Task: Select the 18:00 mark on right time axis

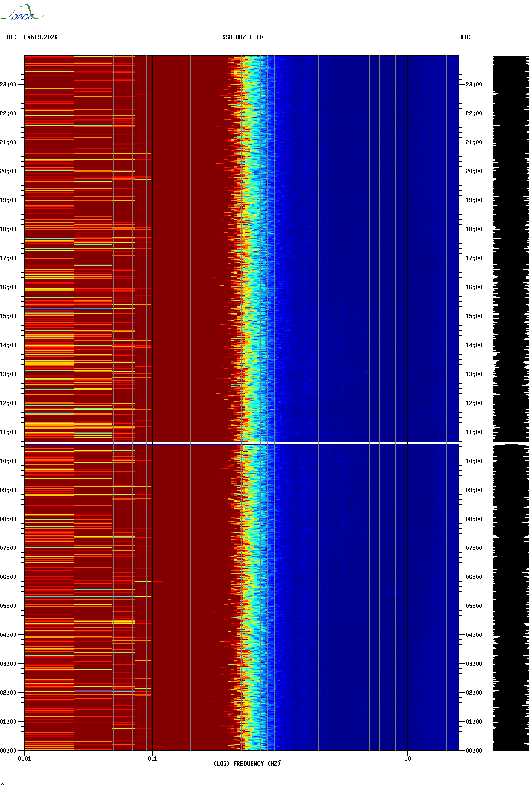Action: [x=474, y=229]
